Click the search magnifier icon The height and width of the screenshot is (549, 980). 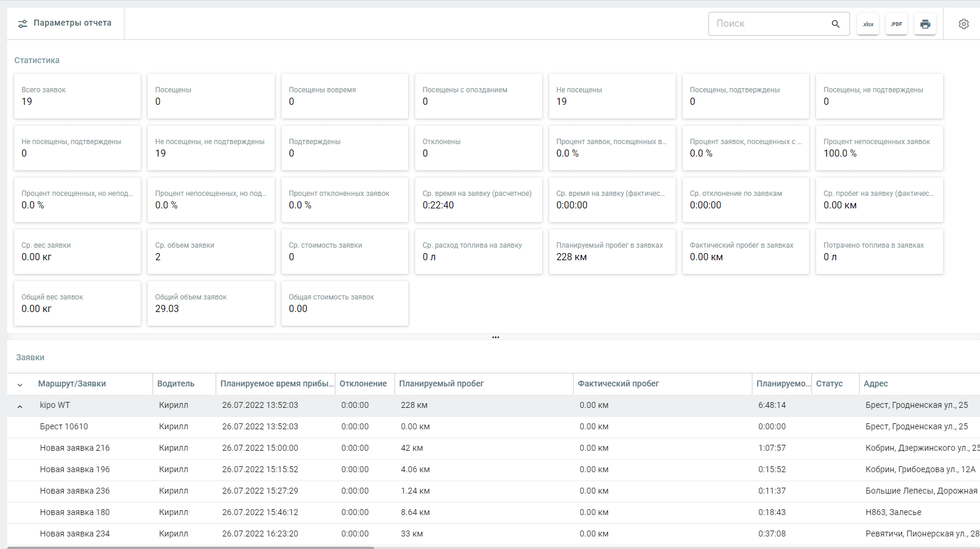(x=835, y=24)
